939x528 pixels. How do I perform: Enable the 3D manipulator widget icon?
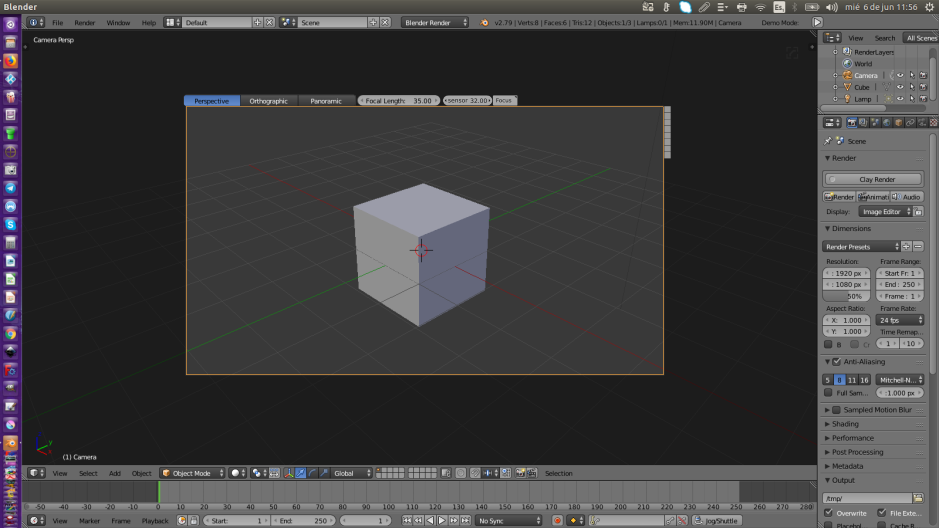click(x=289, y=473)
